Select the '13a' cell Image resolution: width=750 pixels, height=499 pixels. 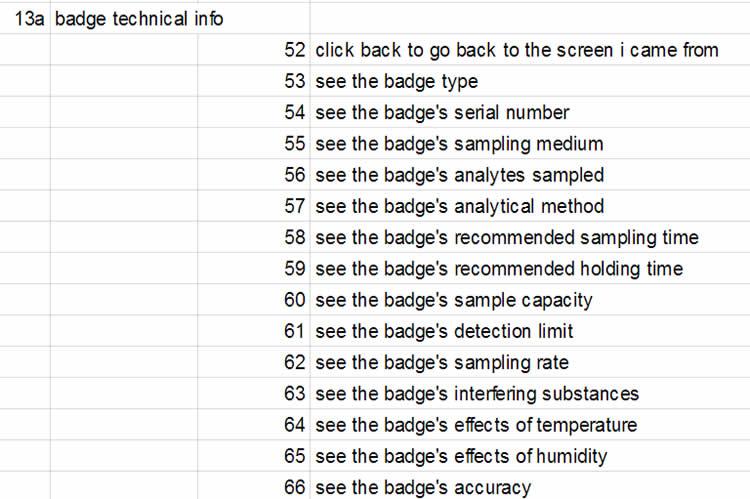click(28, 18)
